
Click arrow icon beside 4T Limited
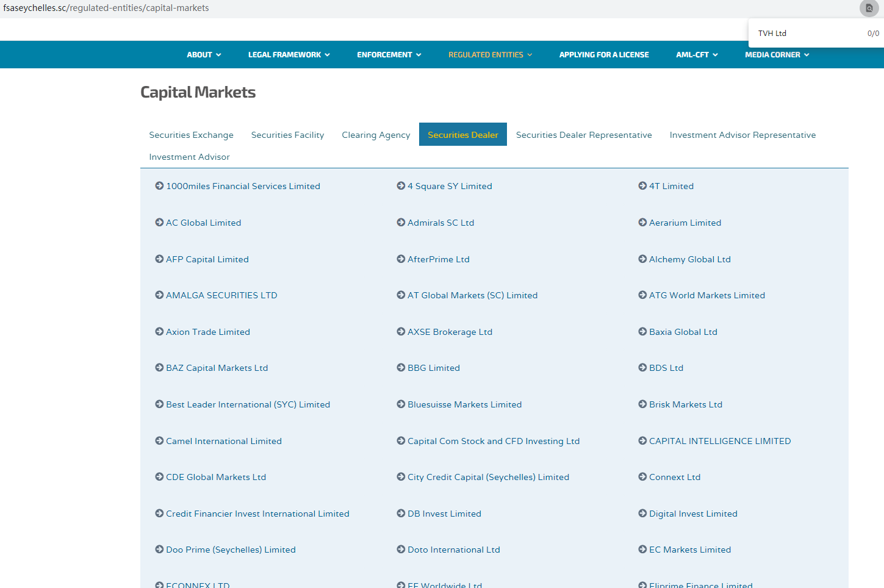(642, 186)
